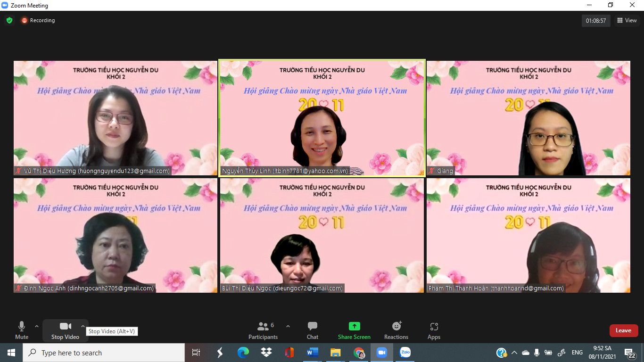Click the red Leave button
The height and width of the screenshot is (362, 644).
623,330
